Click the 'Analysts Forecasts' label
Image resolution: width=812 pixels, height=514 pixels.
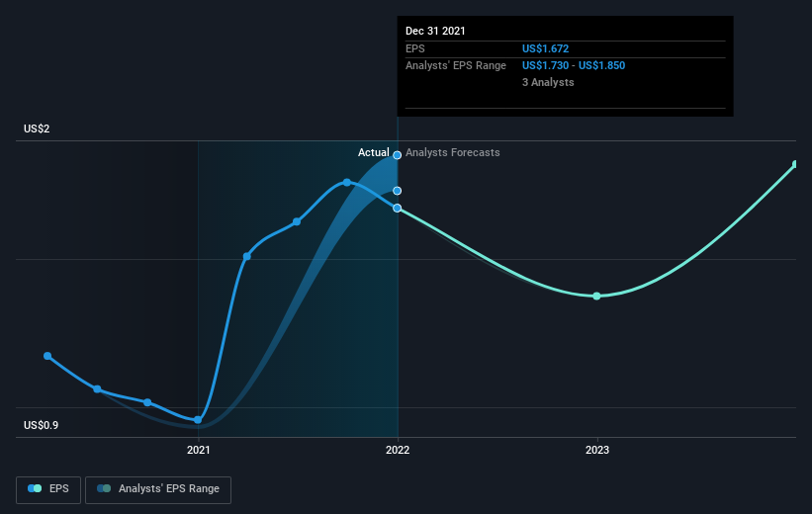(453, 152)
